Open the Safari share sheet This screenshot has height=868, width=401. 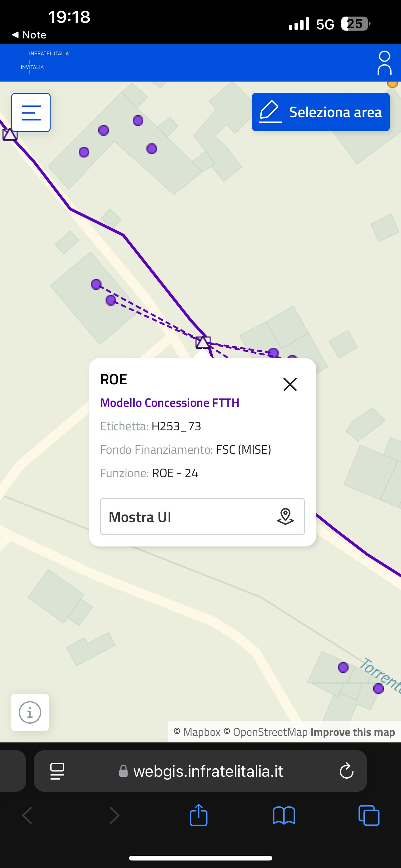(x=199, y=816)
